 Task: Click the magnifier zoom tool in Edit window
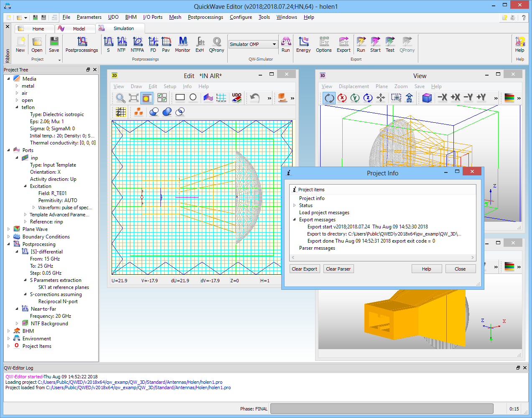point(120,98)
